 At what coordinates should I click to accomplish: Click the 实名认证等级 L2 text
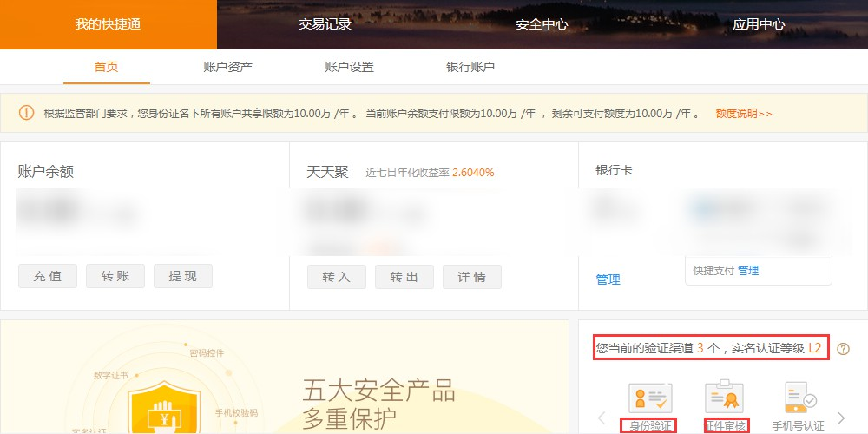pyautogui.click(x=777, y=348)
